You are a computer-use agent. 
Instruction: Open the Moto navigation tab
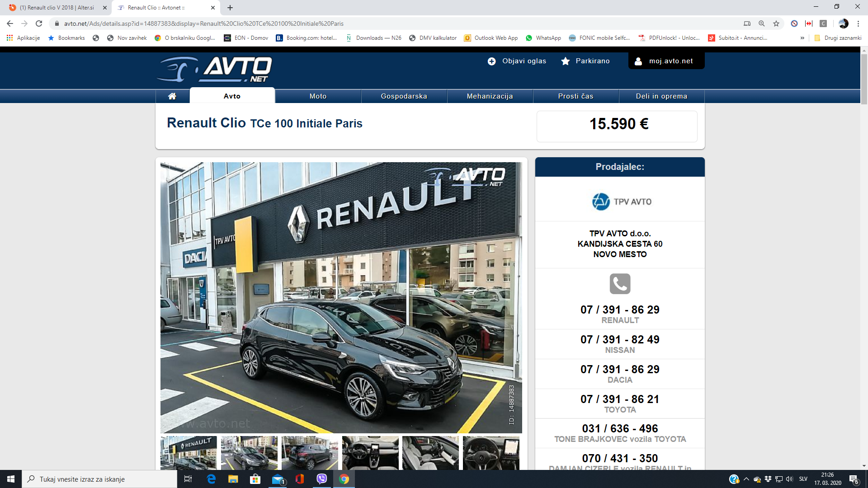coord(318,96)
